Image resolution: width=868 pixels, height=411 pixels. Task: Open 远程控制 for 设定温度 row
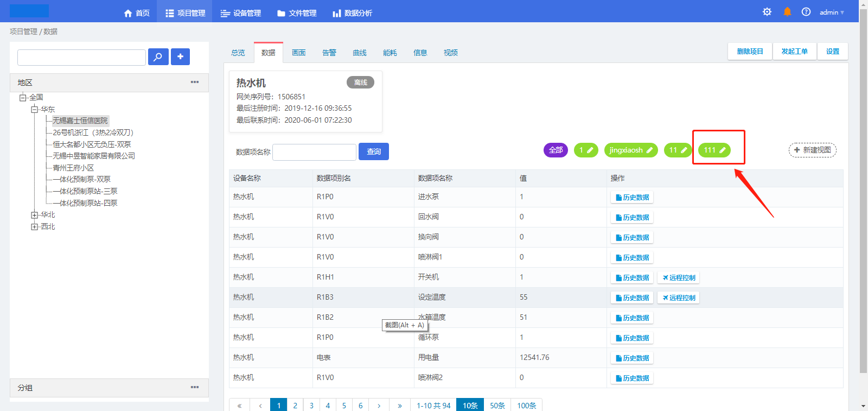click(679, 298)
